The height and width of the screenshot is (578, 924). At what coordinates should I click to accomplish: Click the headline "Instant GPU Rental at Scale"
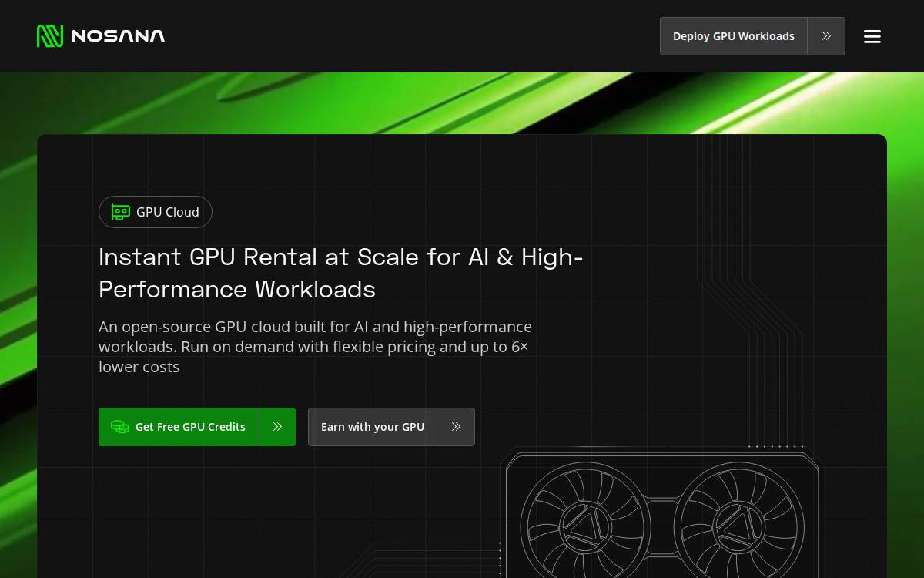(340, 273)
